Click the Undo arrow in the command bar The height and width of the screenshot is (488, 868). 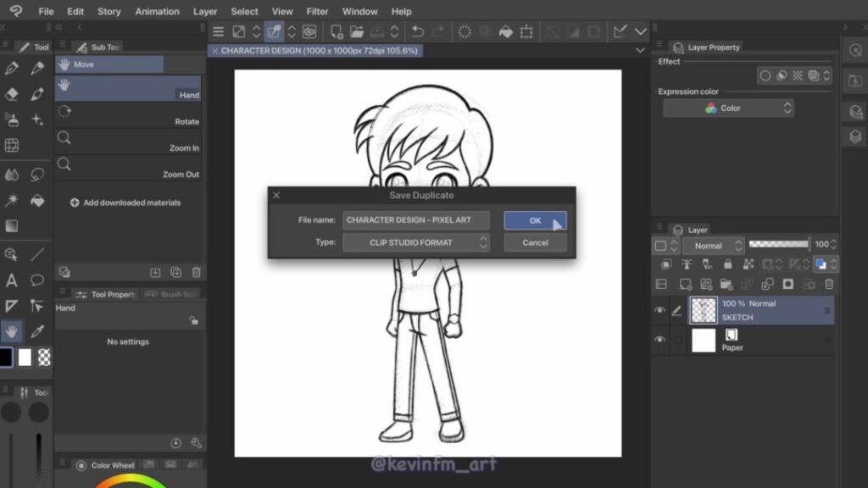(417, 32)
